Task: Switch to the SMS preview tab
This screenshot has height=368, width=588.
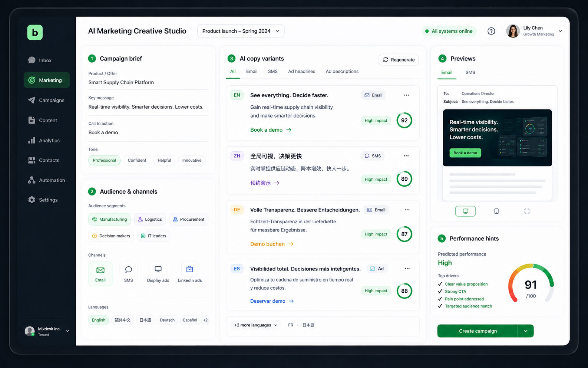Action: (x=470, y=72)
